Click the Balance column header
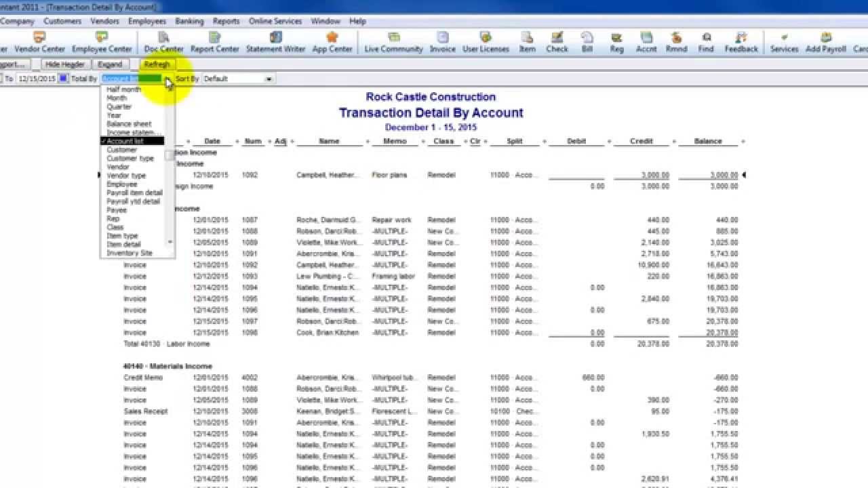This screenshot has width=868, height=488. 707,141
